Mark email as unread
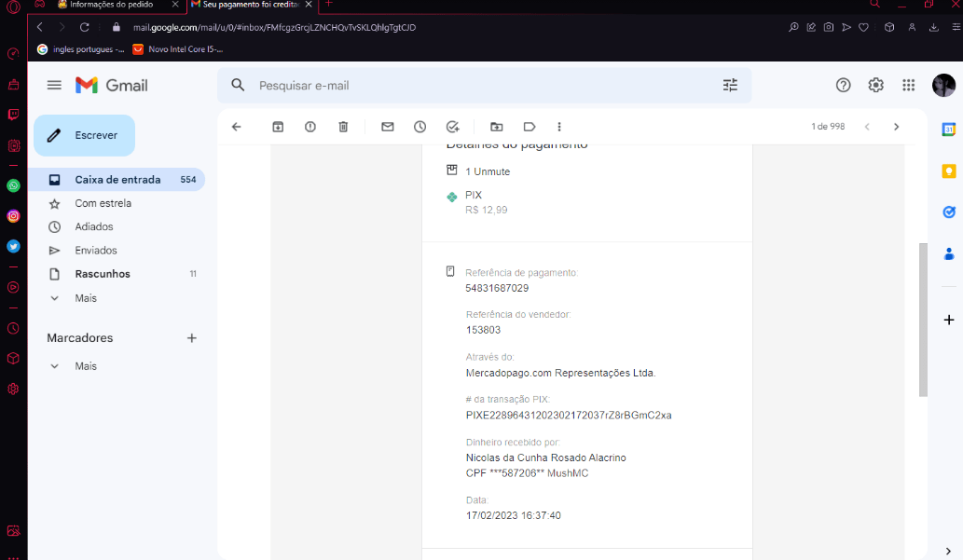The width and height of the screenshot is (963, 560). click(388, 127)
